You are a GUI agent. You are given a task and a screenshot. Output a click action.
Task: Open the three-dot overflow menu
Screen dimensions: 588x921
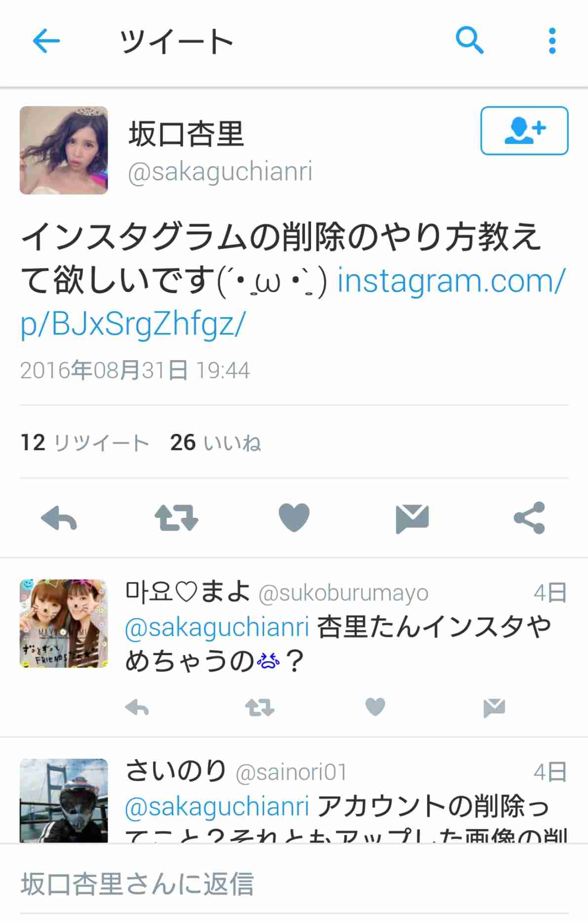click(552, 41)
